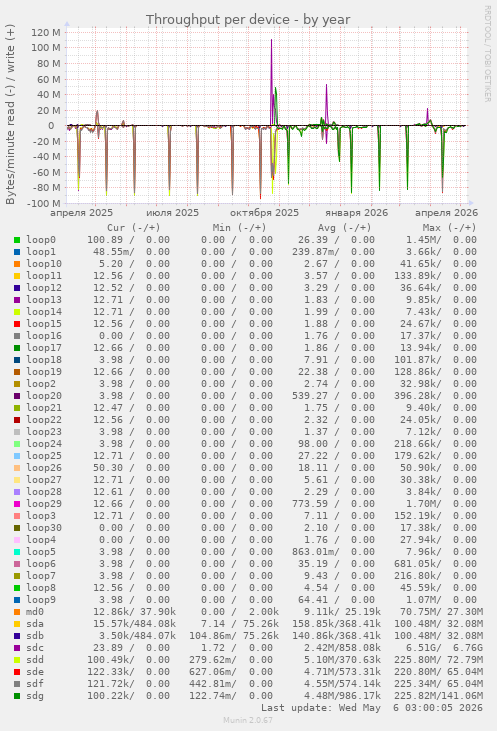Click the red sde legend color square
This screenshot has height=731, width=497.
click(x=17, y=672)
